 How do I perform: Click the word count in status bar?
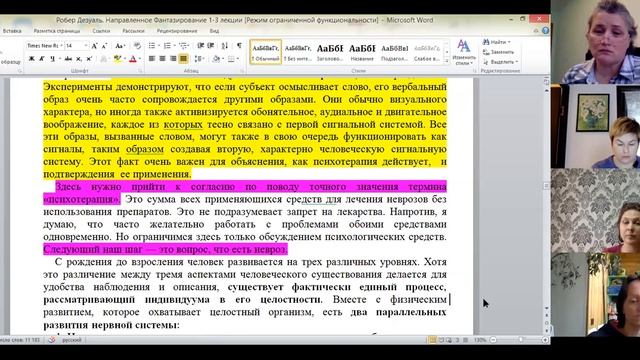20,340
